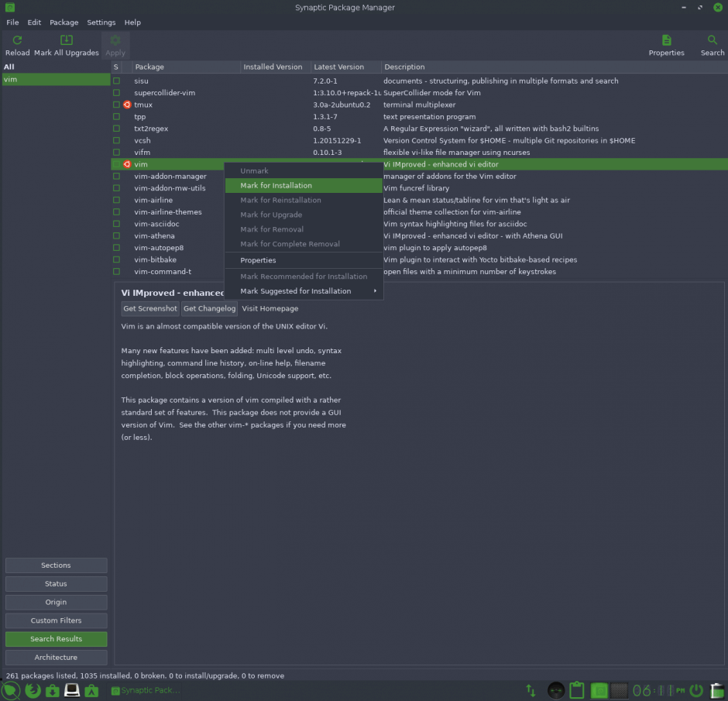Sort packages by the Latest Version column
This screenshot has width=728, height=701.
345,67
